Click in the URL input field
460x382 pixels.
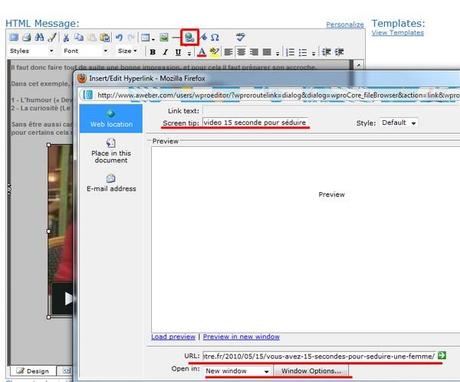(320, 356)
